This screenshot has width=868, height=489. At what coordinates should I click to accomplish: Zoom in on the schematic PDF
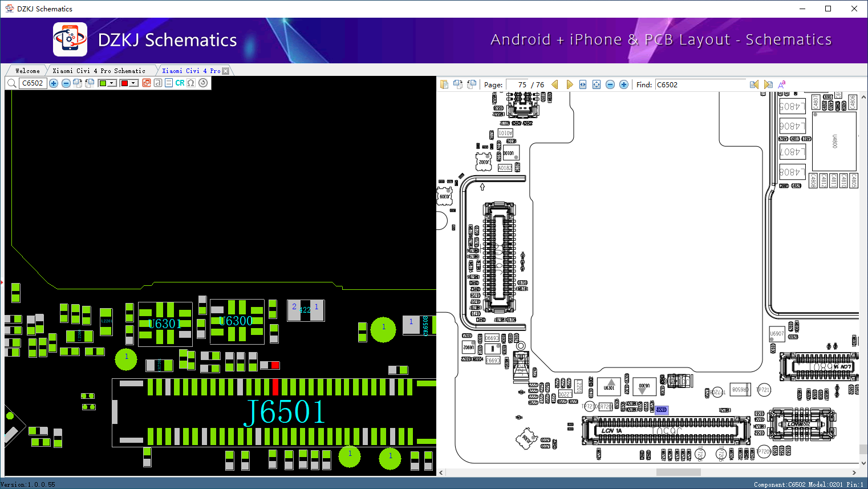624,84
